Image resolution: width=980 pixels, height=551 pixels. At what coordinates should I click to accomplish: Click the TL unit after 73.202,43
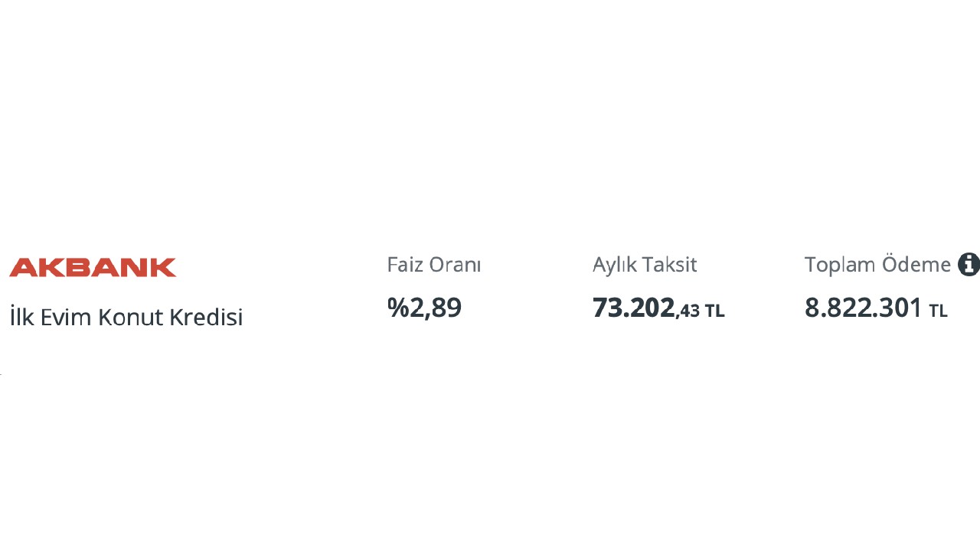coord(714,311)
